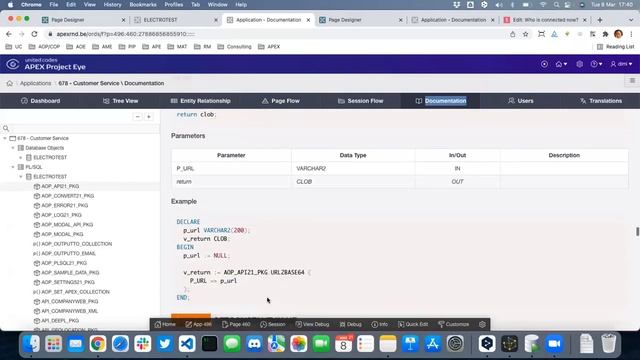
Task: Open the Page Flow tab
Action: click(x=280, y=101)
